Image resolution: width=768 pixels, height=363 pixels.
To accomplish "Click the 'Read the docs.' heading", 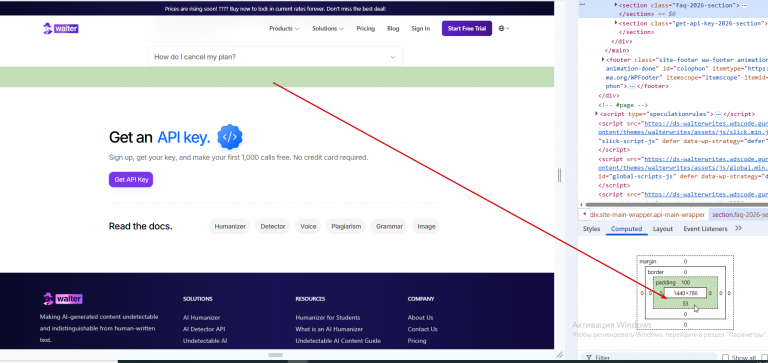I will (141, 226).
